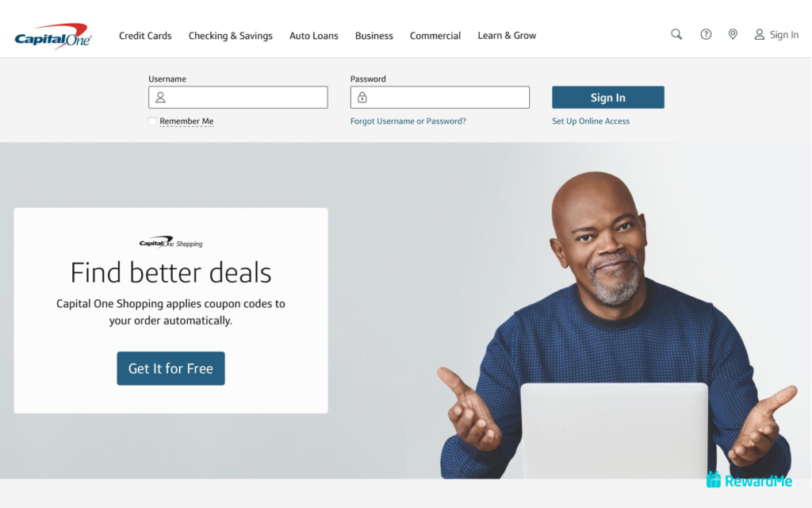Open the Learn & Grow menu

click(x=507, y=36)
